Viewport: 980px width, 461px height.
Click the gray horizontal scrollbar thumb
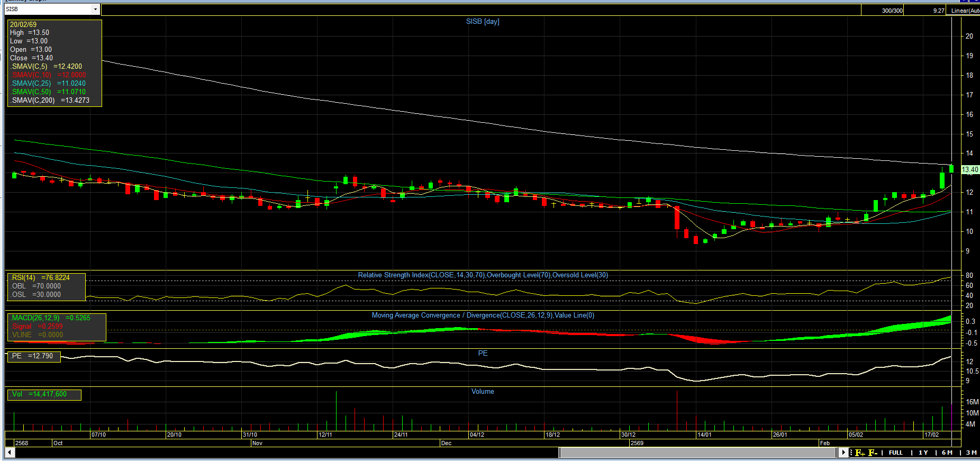pyautogui.click(x=697, y=453)
